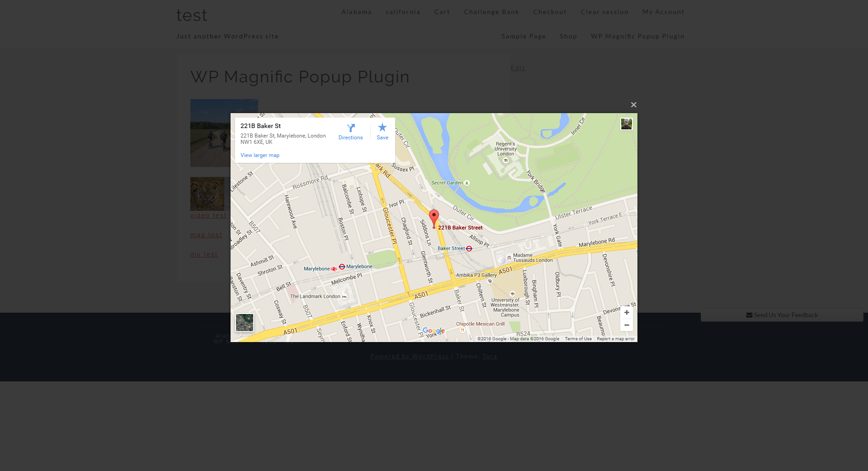Open WP Magnific Popup Plugin menu link
Screen dimensions: 868x471
pyautogui.click(x=638, y=36)
